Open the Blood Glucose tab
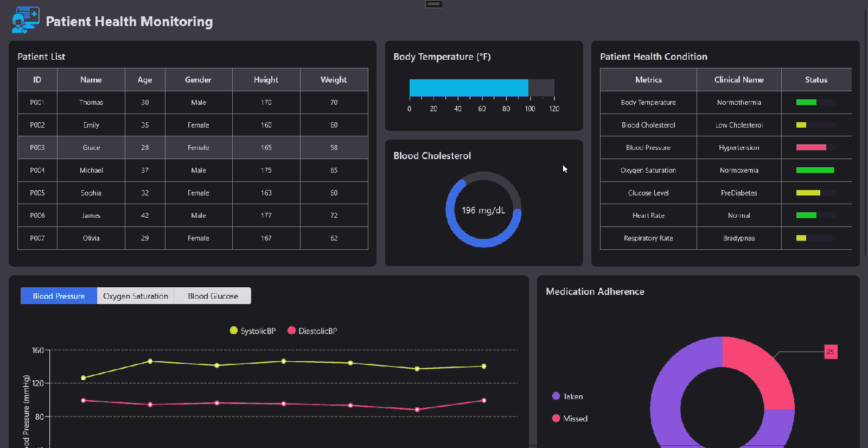 click(213, 296)
